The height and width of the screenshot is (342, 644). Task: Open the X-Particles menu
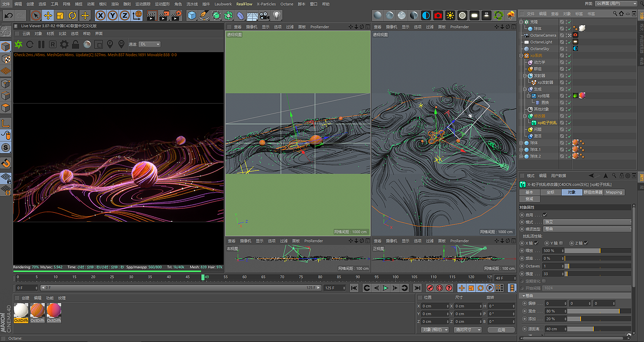(266, 4)
